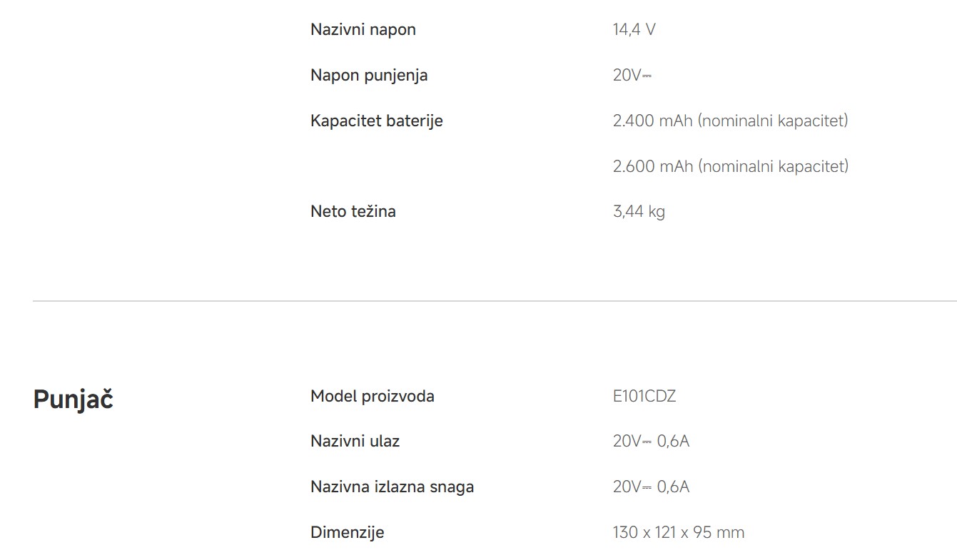Click the Kapacitet baterije label

pyautogui.click(x=376, y=121)
